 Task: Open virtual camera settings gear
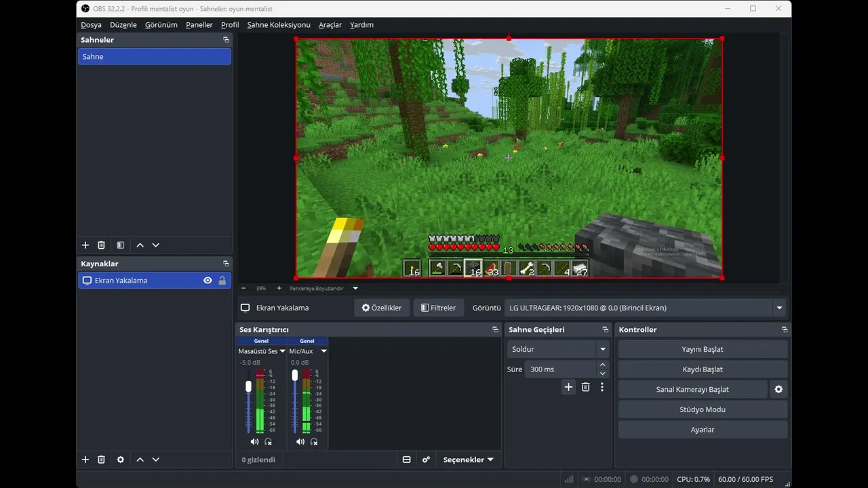[x=778, y=390]
